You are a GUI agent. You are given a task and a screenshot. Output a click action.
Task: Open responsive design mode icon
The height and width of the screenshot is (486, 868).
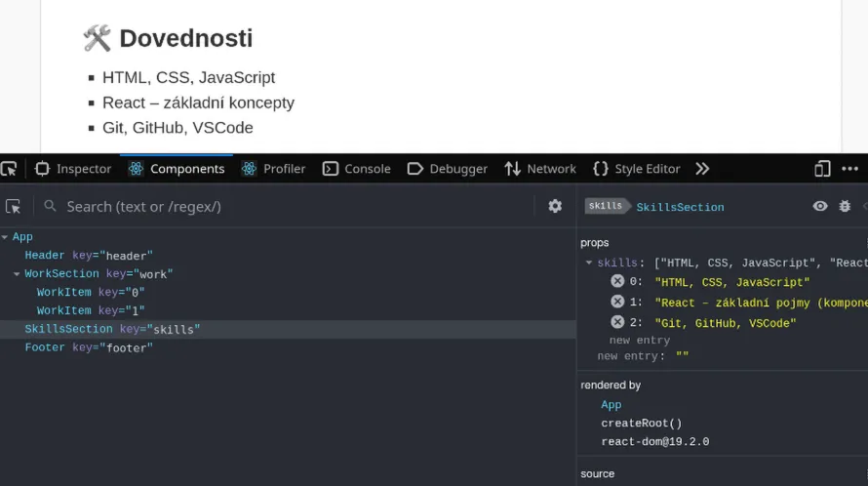point(822,169)
